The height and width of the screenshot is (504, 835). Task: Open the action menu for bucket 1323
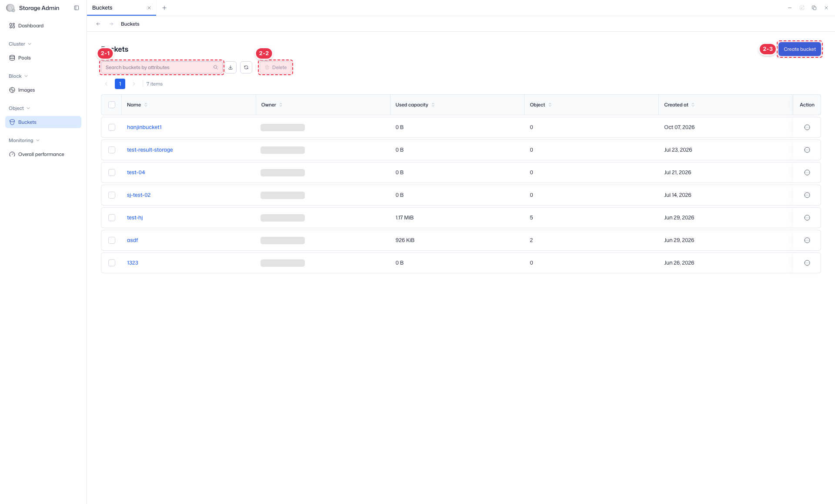point(807,263)
